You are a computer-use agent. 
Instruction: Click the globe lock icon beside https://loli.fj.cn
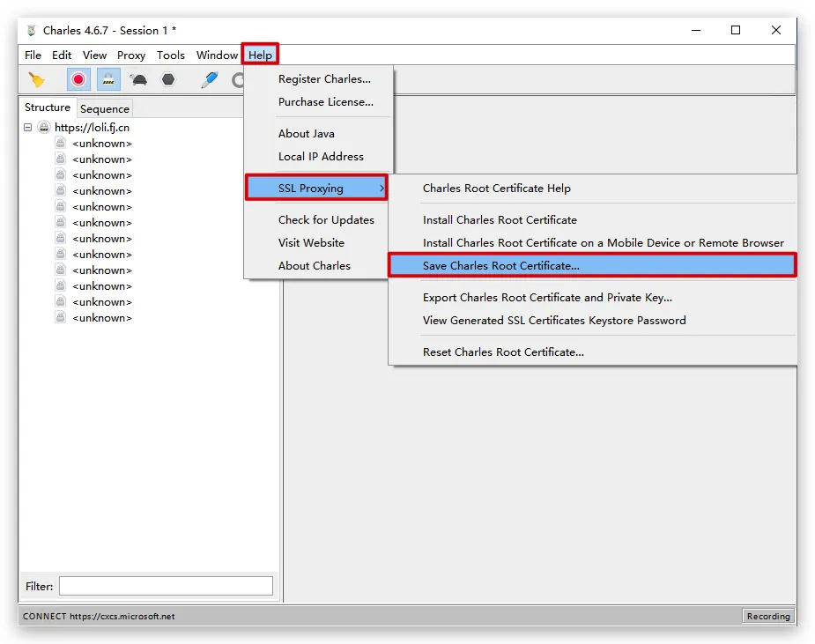(44, 128)
